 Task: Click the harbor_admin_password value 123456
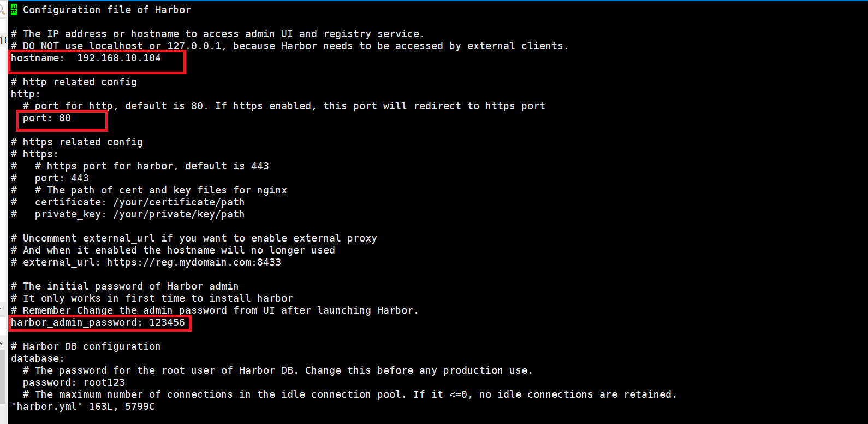(167, 322)
